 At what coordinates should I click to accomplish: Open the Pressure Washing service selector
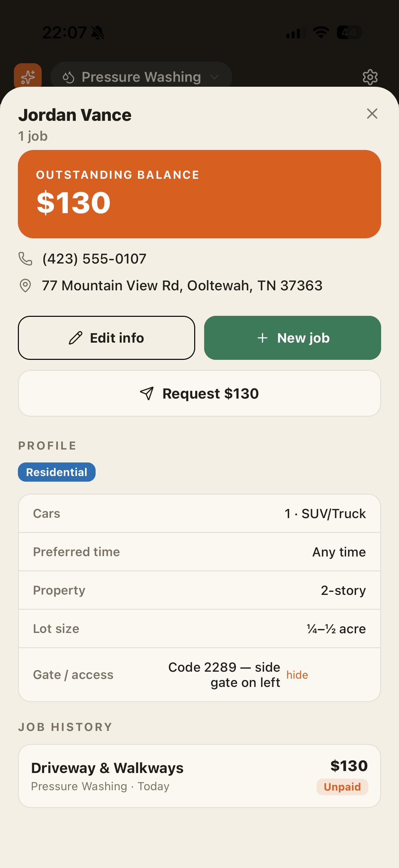click(x=141, y=77)
